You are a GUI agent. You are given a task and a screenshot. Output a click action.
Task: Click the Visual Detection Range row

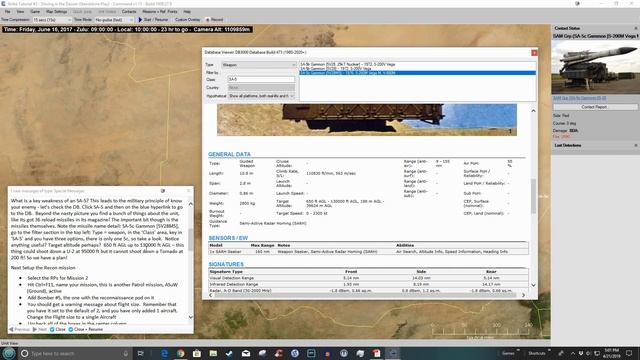[x=368, y=278]
